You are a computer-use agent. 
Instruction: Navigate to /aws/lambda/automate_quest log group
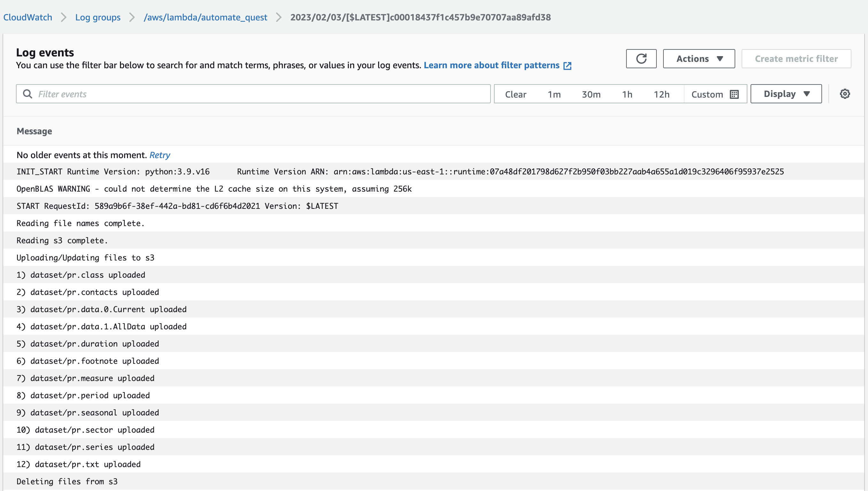[x=205, y=17]
